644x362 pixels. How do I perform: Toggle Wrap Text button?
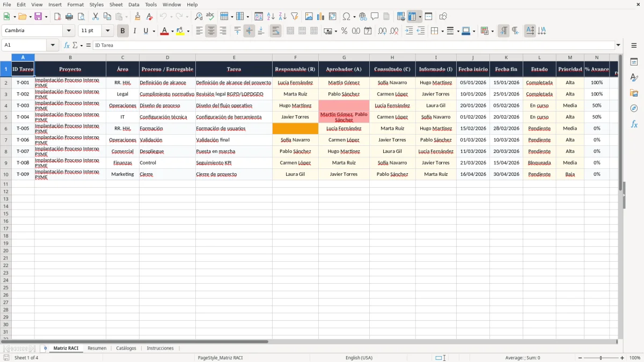[x=276, y=31]
